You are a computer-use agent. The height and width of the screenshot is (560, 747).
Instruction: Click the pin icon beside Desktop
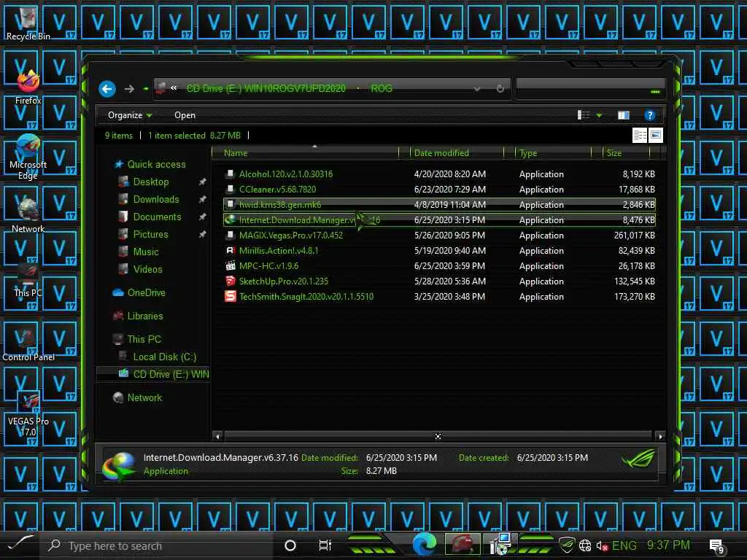(x=203, y=182)
